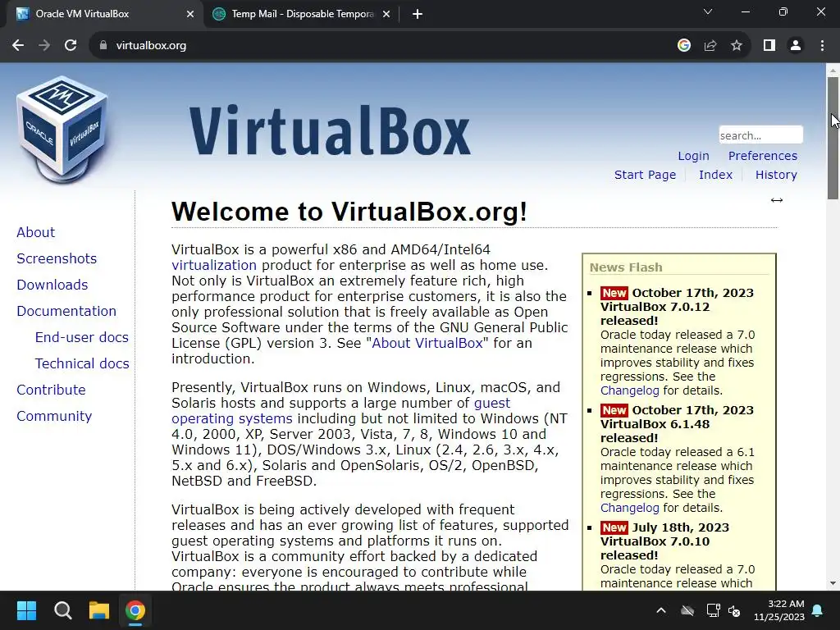
Task: Open Google icon in address bar
Action: pos(683,46)
